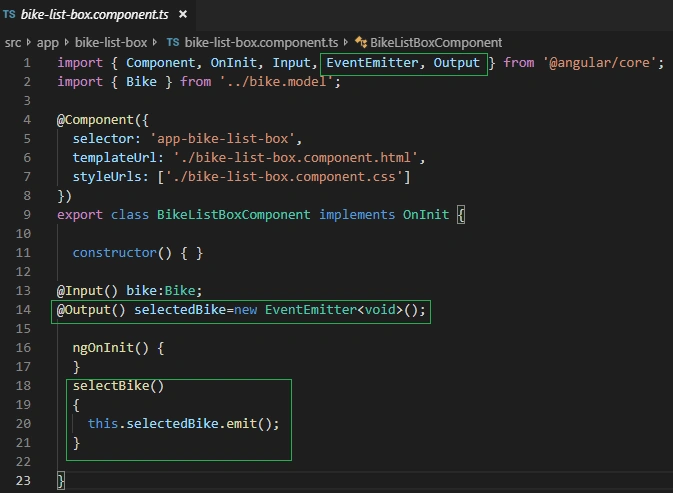Click the closing brace on line 23
673x493 pixels.
point(61,481)
